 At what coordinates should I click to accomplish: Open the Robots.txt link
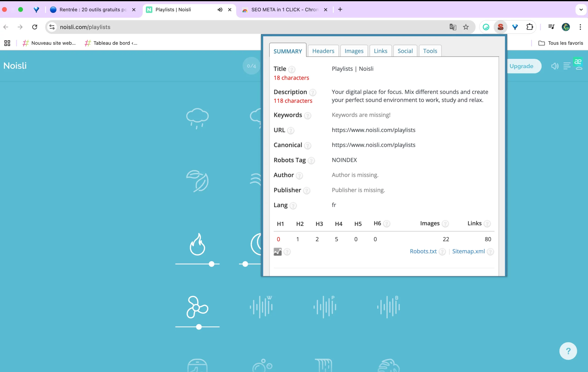(x=423, y=251)
